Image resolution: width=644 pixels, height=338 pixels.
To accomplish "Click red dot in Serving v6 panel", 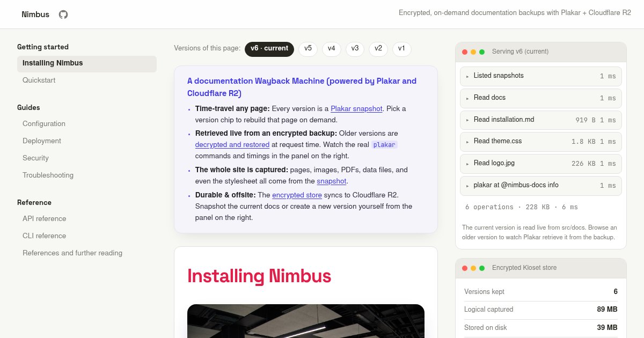I will (465, 52).
